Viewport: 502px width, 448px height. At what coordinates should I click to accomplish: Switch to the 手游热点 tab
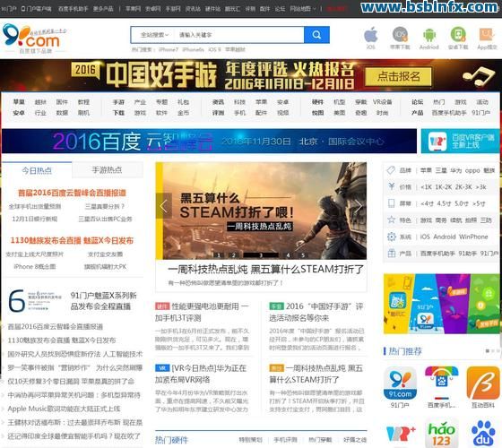pyautogui.click(x=107, y=170)
